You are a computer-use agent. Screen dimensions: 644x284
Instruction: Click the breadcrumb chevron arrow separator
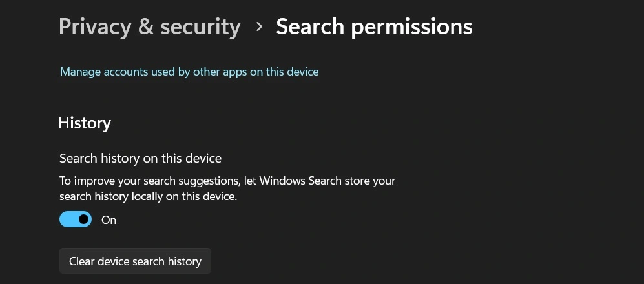coord(259,27)
